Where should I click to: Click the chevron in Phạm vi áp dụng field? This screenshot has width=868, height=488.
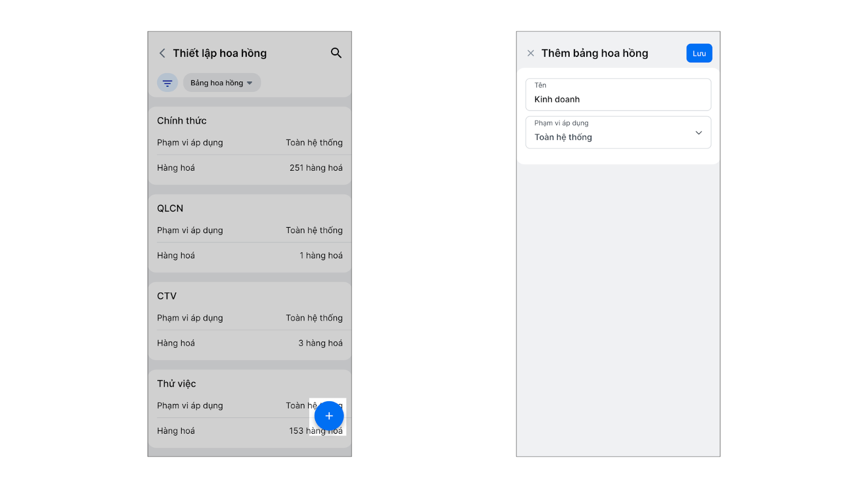click(x=699, y=133)
